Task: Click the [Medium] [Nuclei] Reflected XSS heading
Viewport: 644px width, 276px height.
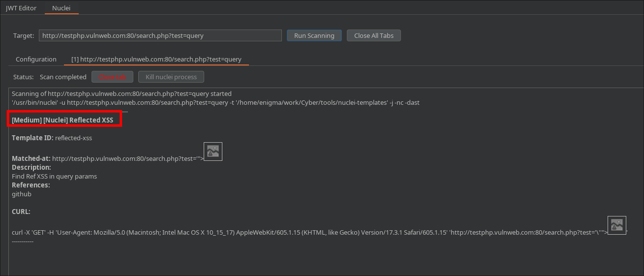Action: 62,120
